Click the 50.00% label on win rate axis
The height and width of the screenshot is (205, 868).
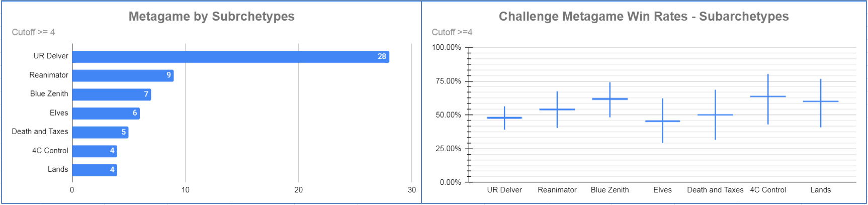448,115
